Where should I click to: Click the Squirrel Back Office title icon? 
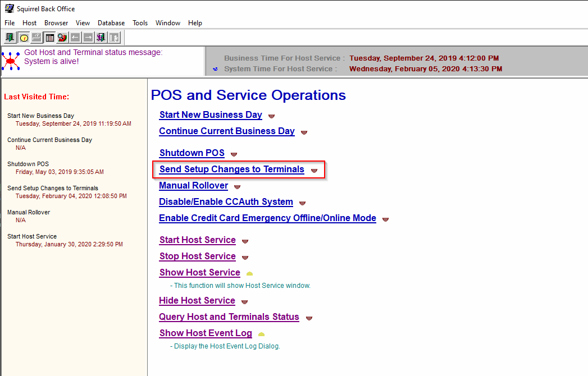click(x=9, y=8)
